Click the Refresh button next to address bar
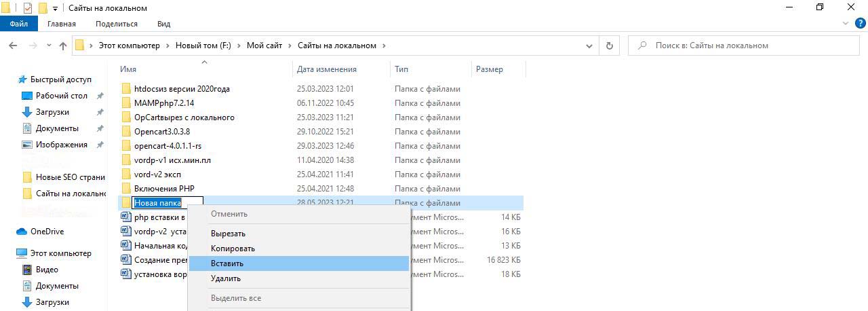This screenshot has width=868, height=311. pos(609,45)
